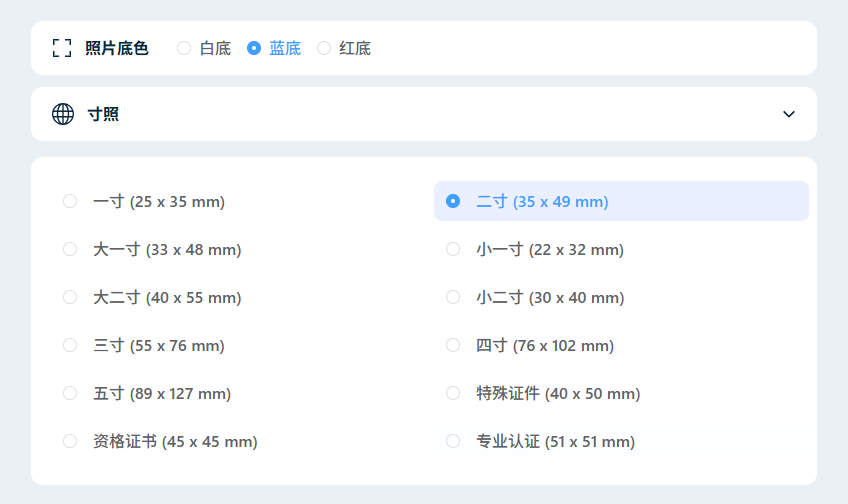Click the photo background frame icon

coord(62,48)
